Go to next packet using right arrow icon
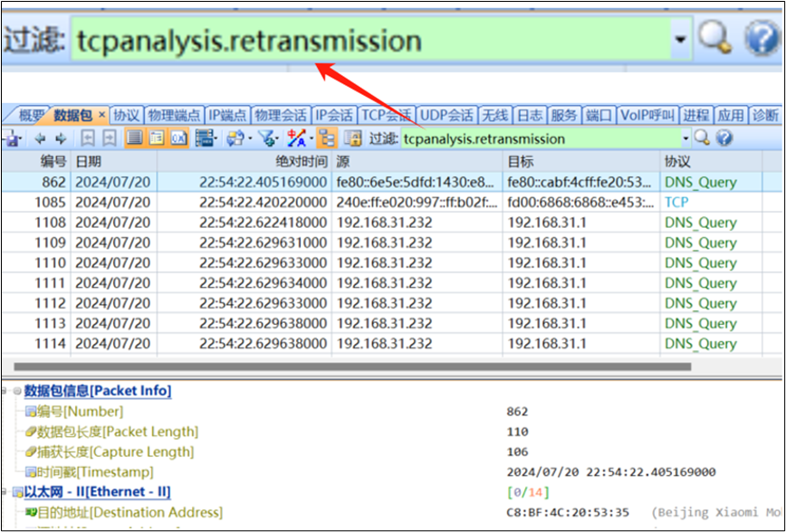Screen dimensions: 786x532 coord(61,138)
